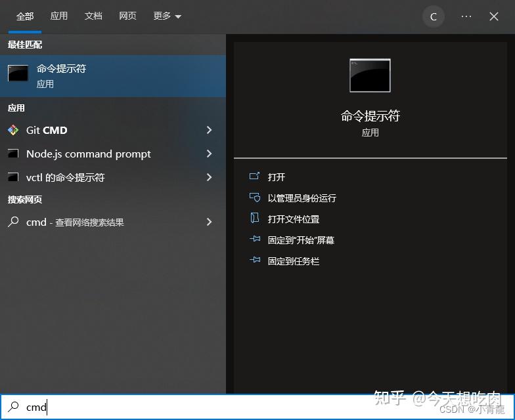Choose 固定到"开始"屏幕
Image resolution: width=515 pixels, height=420 pixels.
[x=301, y=240]
